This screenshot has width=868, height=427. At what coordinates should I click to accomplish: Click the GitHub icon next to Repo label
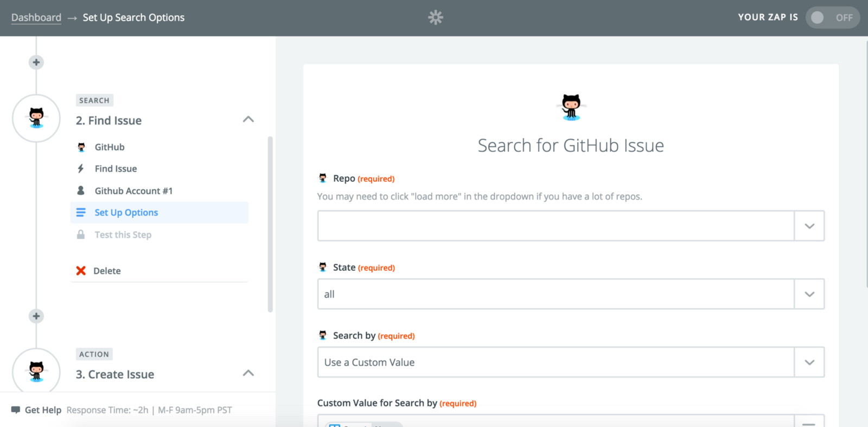point(323,178)
